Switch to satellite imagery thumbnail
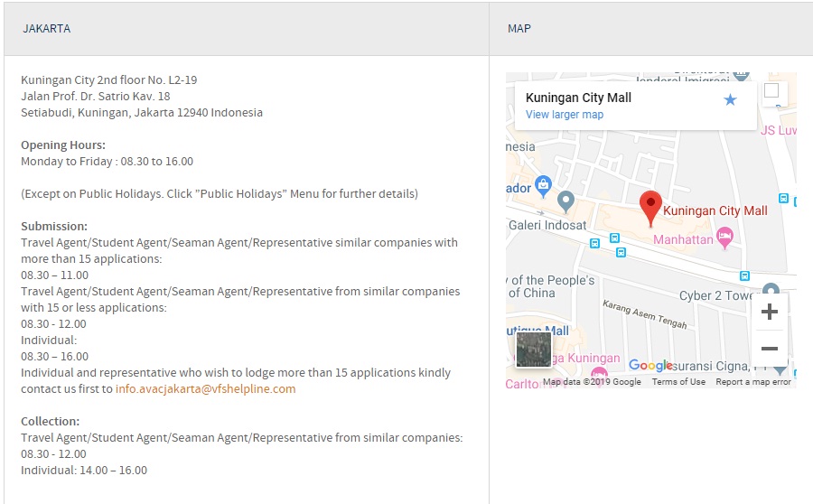 [534, 350]
